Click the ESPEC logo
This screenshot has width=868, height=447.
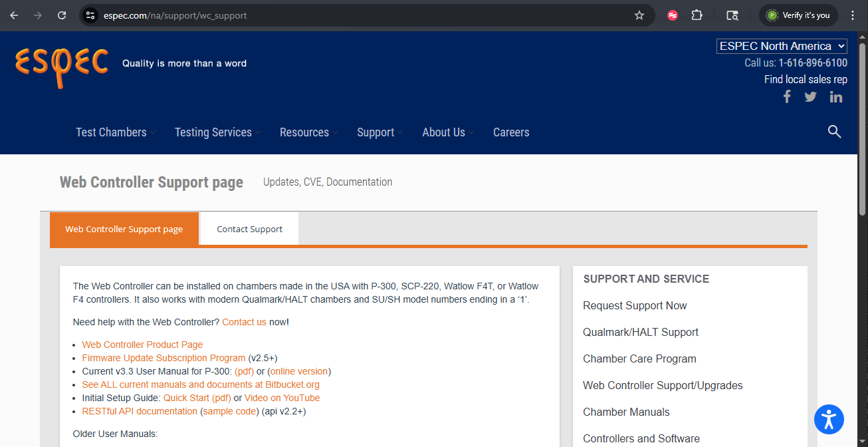point(62,67)
